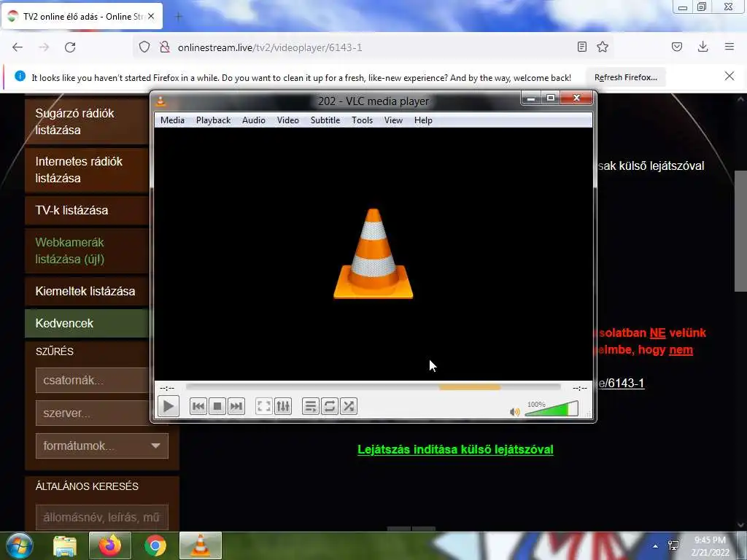Open VLC Media menu

(x=172, y=120)
